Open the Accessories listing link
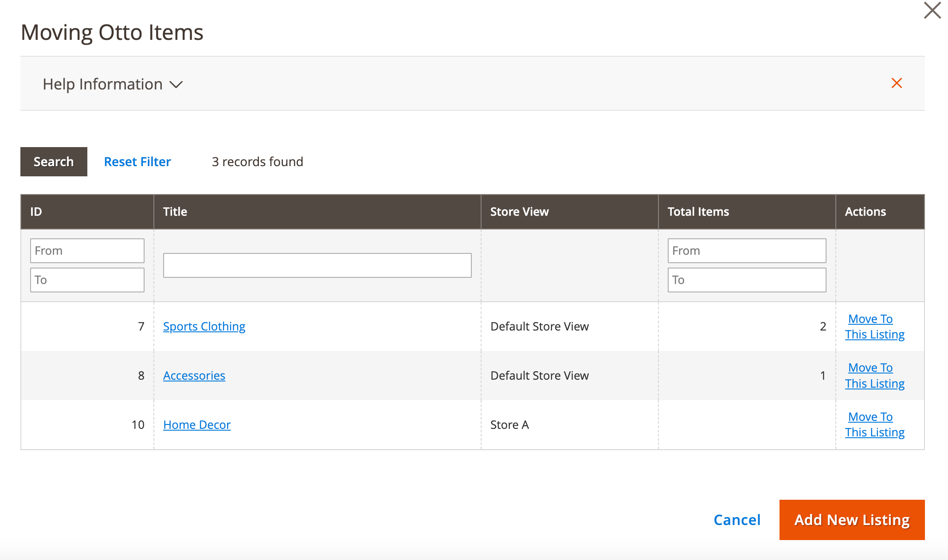Image resolution: width=948 pixels, height=560 pixels. coord(194,376)
